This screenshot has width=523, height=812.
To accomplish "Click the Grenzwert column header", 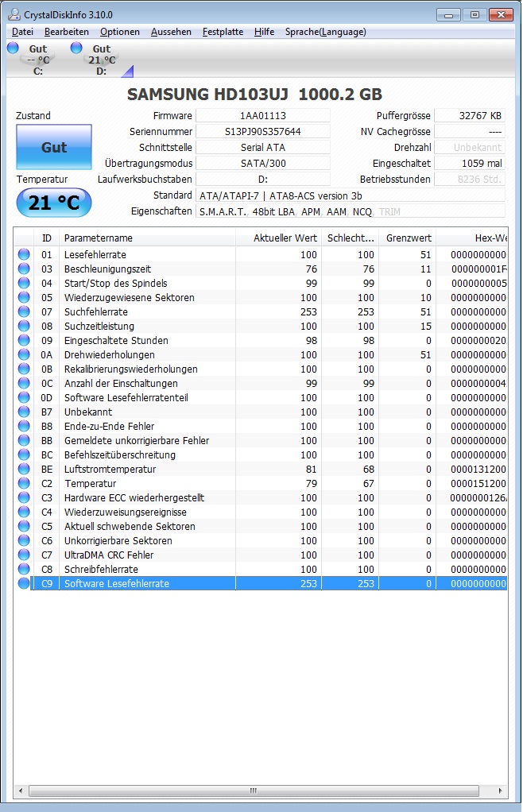I will [x=408, y=238].
